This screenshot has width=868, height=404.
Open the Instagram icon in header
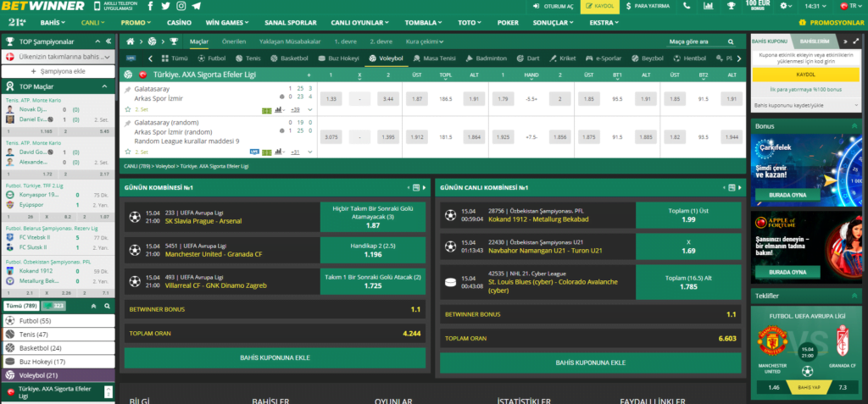click(x=181, y=6)
